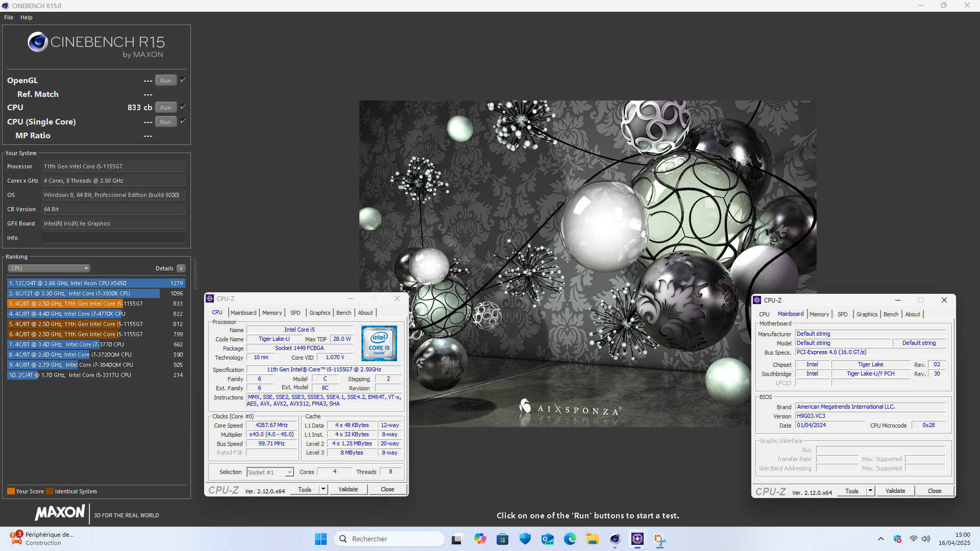980x551 pixels.
Task: Open Wi-Fi network tray icon
Action: (913, 539)
